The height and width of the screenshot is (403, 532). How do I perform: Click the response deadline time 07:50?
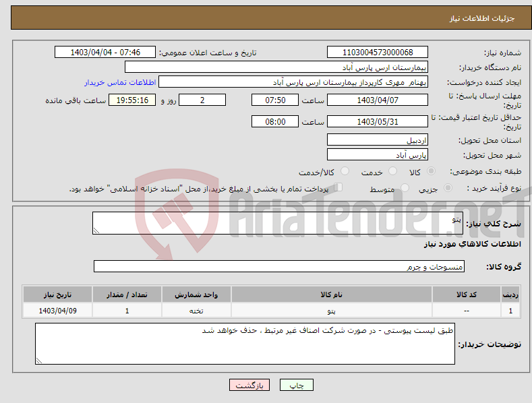coord(275,100)
